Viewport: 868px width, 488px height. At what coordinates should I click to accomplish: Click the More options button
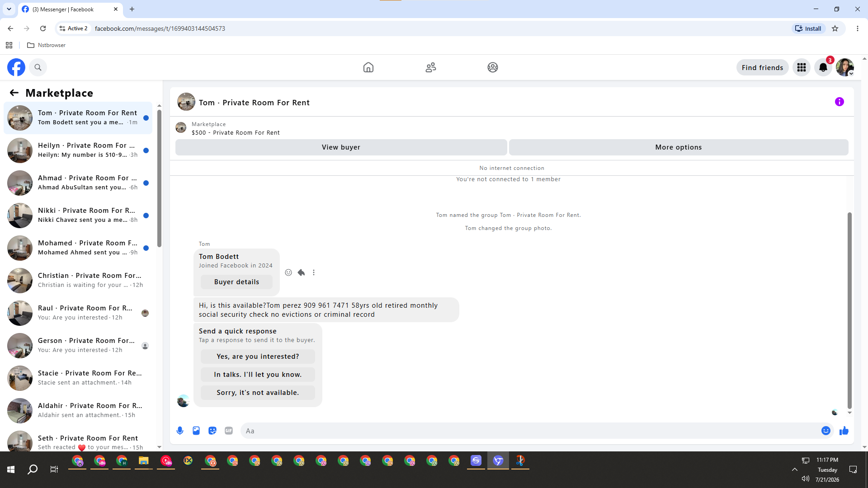679,147
